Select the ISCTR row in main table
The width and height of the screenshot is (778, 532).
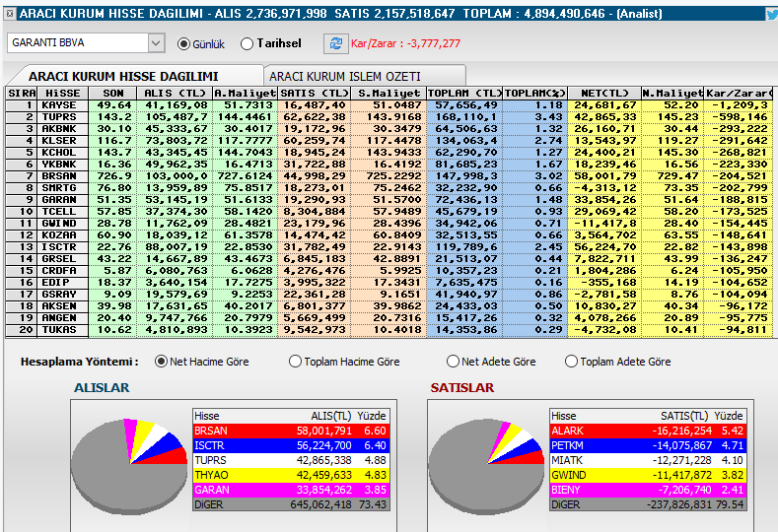click(389, 247)
